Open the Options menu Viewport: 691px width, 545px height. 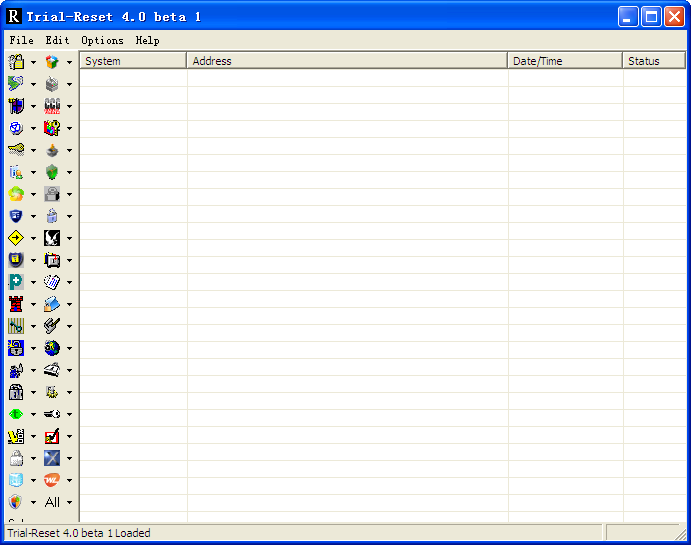102,41
